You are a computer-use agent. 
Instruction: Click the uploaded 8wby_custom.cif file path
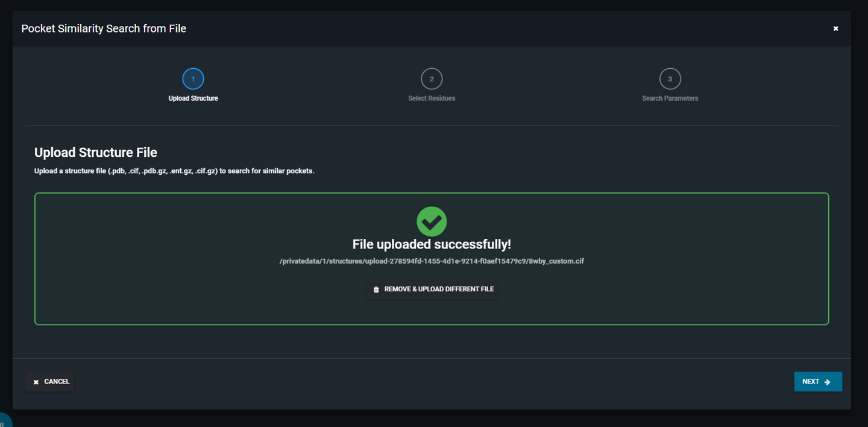tap(432, 261)
